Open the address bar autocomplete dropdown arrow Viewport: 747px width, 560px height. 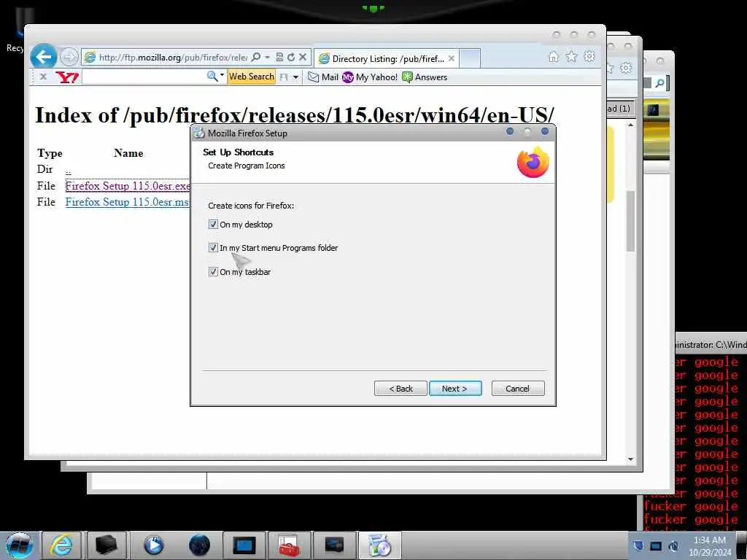tap(267, 57)
